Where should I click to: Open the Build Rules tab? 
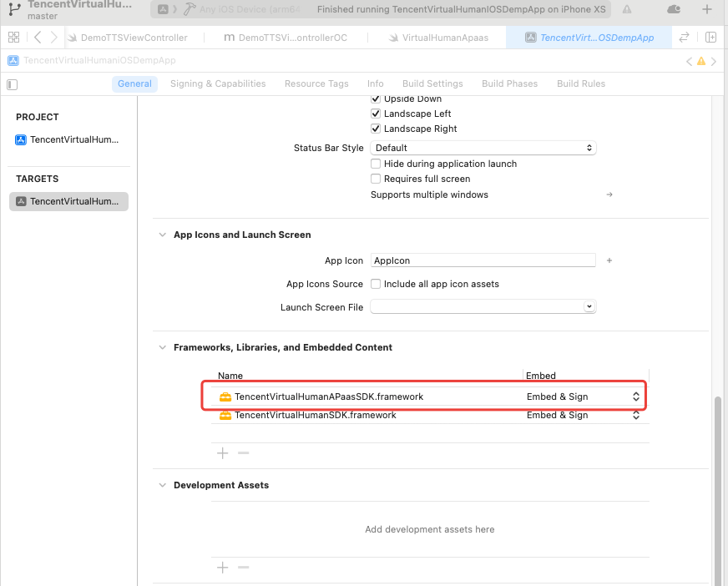581,83
